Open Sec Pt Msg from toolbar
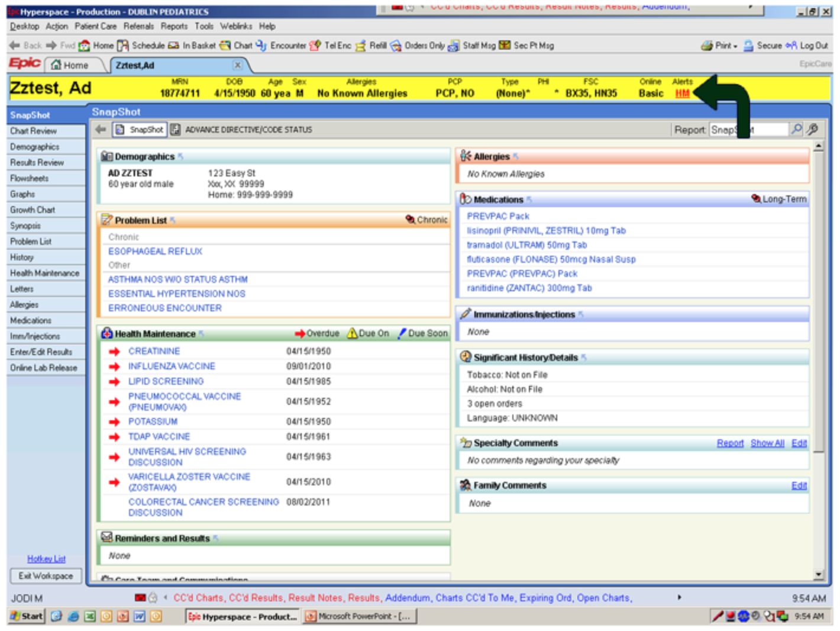This screenshot has height=631, width=840. [526, 46]
